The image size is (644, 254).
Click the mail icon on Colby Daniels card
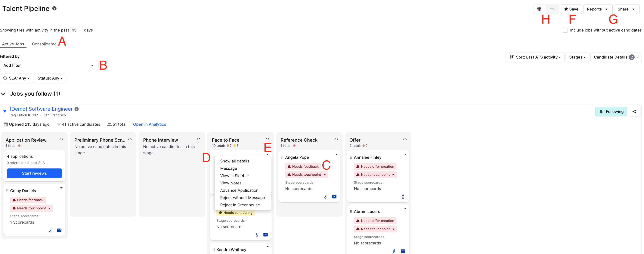point(59,230)
